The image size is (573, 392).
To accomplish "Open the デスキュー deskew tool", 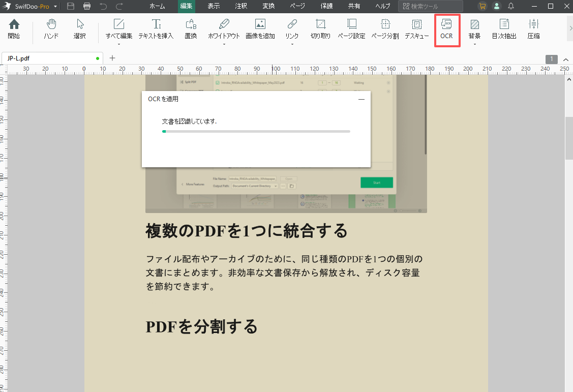I will (416, 28).
